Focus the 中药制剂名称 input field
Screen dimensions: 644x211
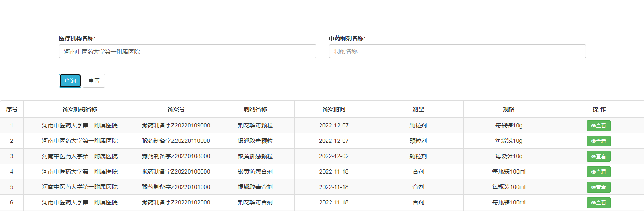pyautogui.click(x=458, y=52)
